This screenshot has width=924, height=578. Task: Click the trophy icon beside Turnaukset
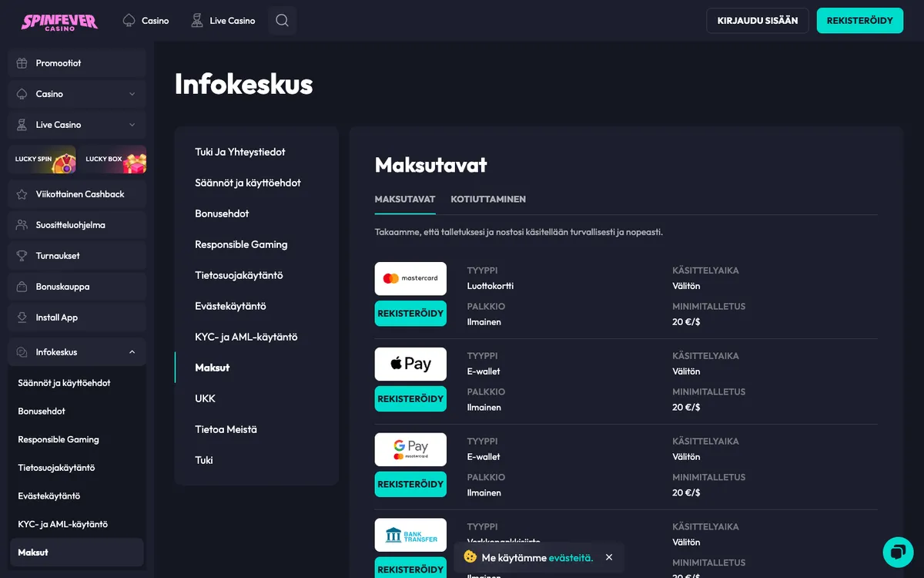click(22, 256)
